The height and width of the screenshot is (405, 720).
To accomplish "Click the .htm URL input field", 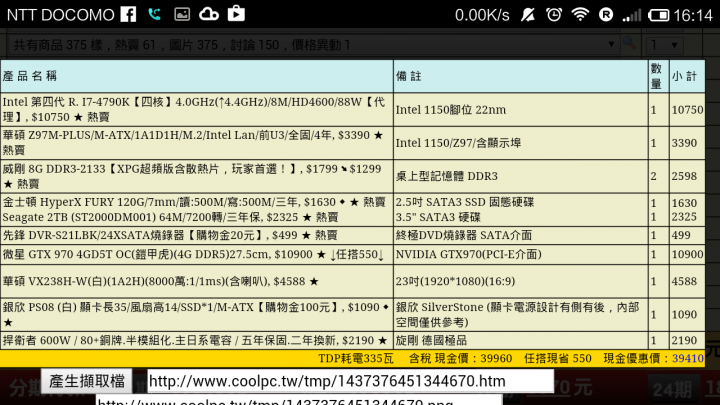I will click(350, 381).
